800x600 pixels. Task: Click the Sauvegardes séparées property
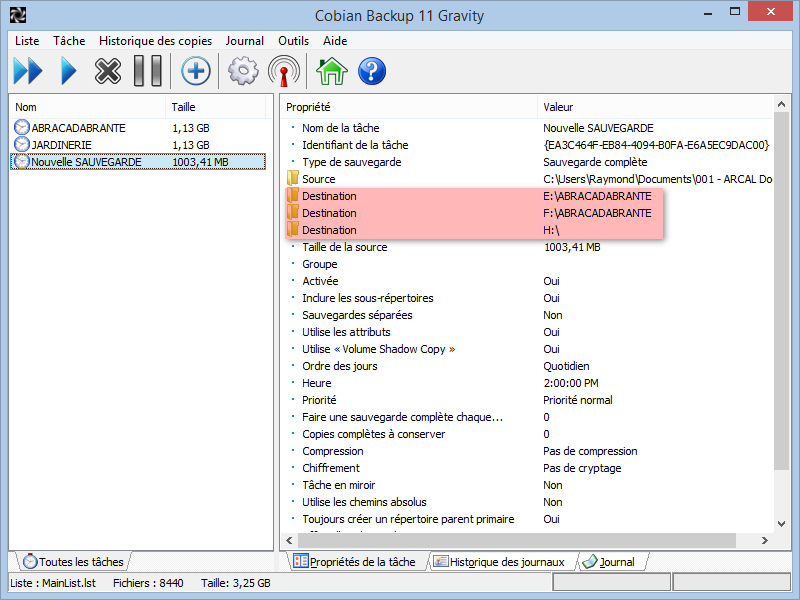357,315
